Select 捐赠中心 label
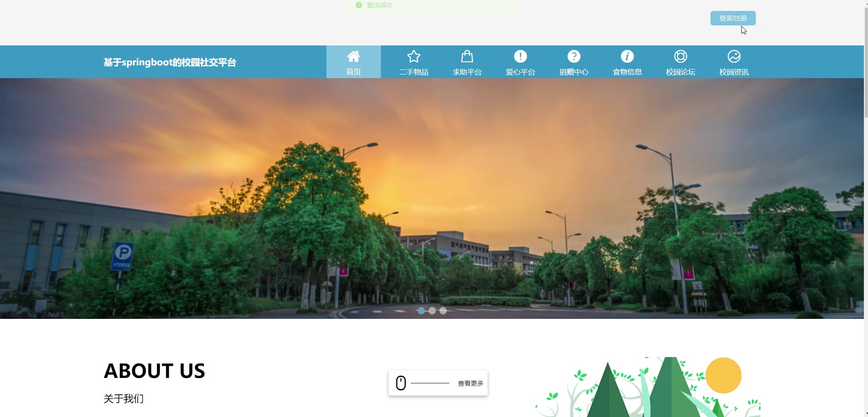Image resolution: width=868 pixels, height=417 pixels. point(574,72)
